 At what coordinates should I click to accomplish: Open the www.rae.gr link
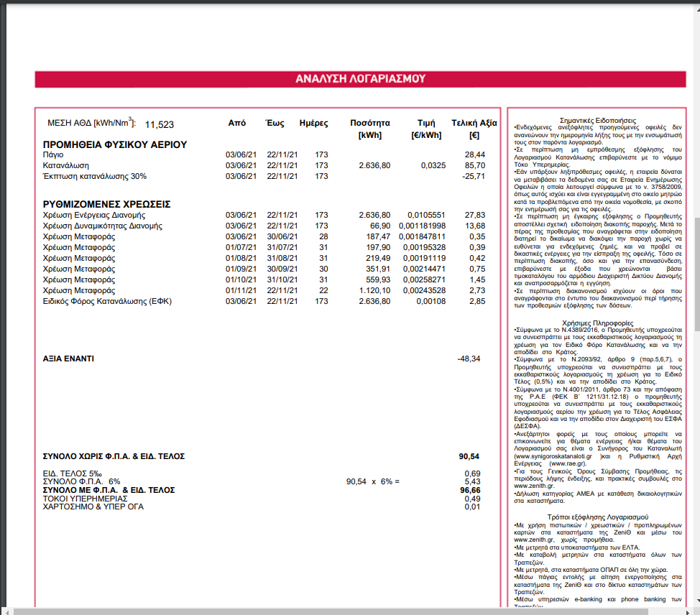coord(568,463)
